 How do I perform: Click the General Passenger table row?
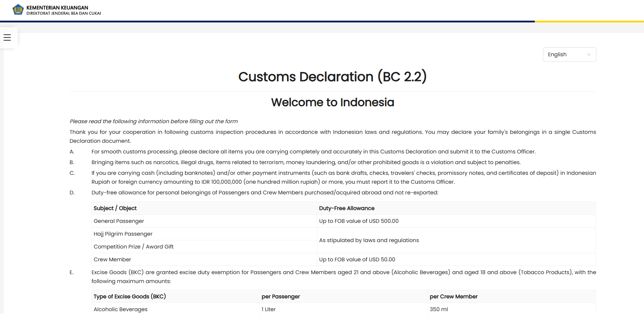(x=344, y=221)
